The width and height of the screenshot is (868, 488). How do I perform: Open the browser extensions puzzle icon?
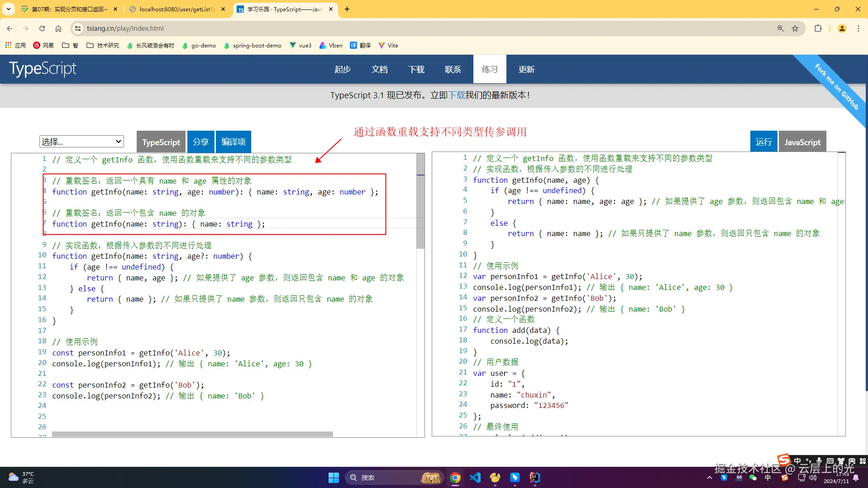(818, 28)
